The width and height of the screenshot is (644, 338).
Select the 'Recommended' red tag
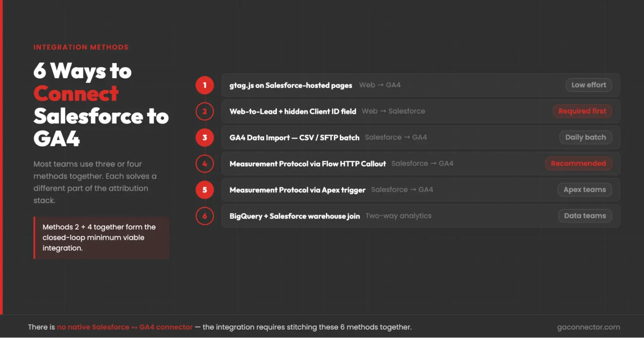[x=578, y=163]
